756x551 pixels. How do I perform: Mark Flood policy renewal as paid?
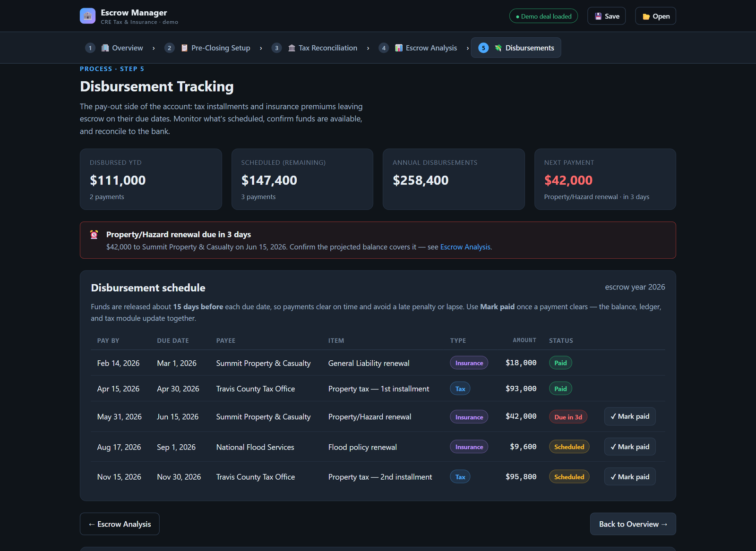pyautogui.click(x=630, y=447)
